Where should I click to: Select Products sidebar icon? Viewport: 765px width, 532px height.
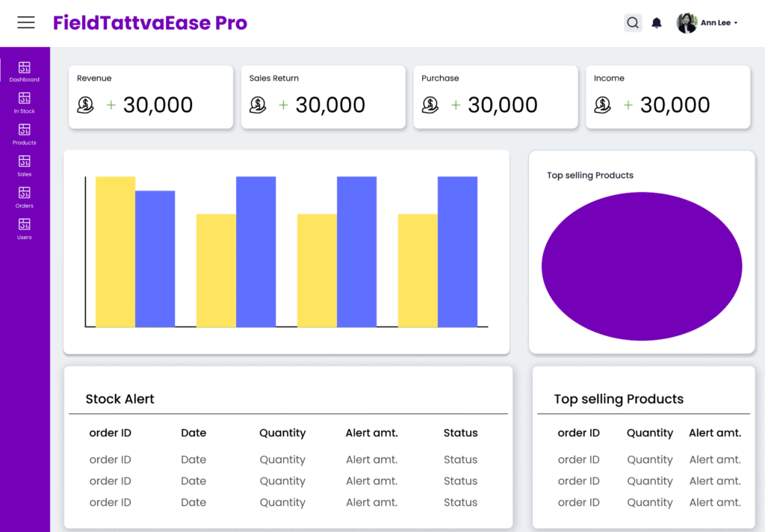[x=25, y=134]
